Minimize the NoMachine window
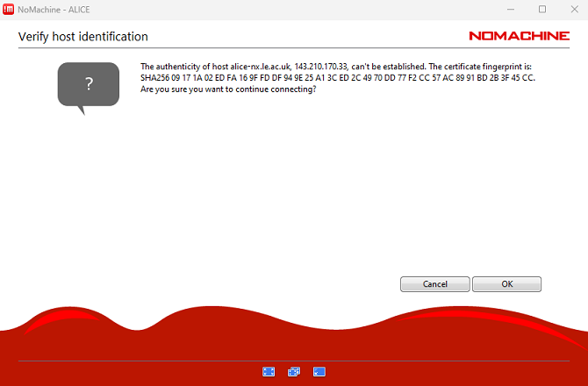The image size is (588, 386). (x=511, y=10)
